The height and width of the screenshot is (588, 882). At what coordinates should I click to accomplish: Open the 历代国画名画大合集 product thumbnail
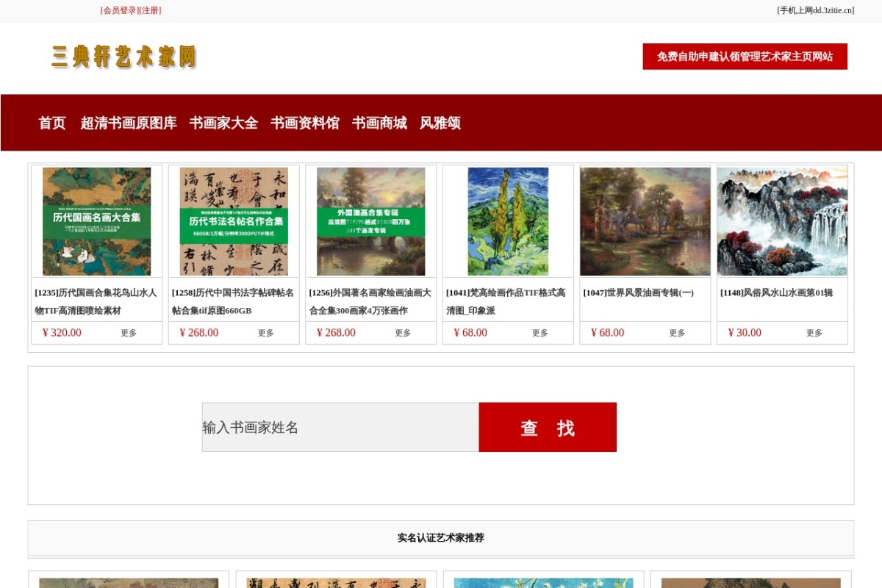point(97,221)
